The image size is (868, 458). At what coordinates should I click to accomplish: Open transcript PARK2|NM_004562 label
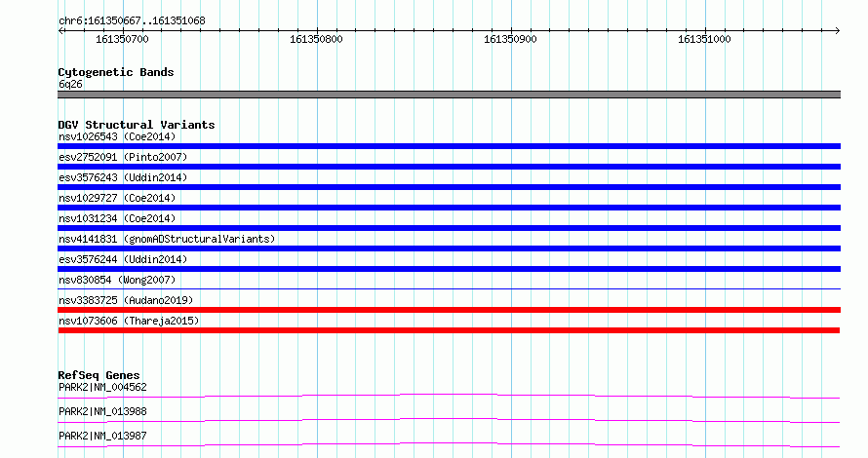pyautogui.click(x=102, y=387)
